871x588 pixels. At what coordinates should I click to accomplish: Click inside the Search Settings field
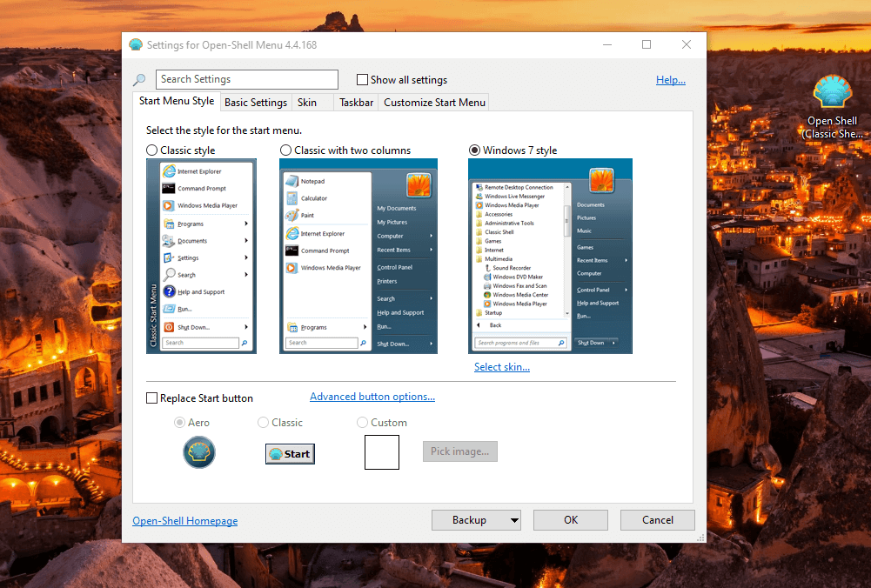click(247, 79)
